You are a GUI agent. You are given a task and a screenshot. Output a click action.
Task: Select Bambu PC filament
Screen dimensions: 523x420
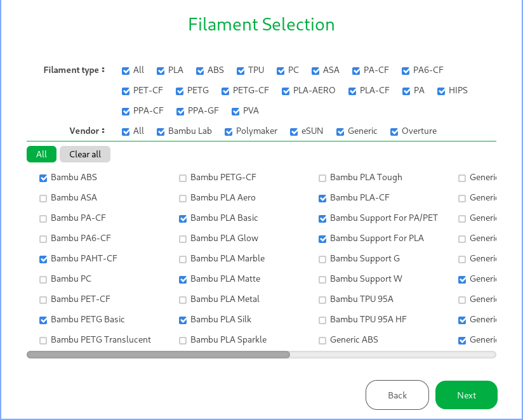coord(43,279)
